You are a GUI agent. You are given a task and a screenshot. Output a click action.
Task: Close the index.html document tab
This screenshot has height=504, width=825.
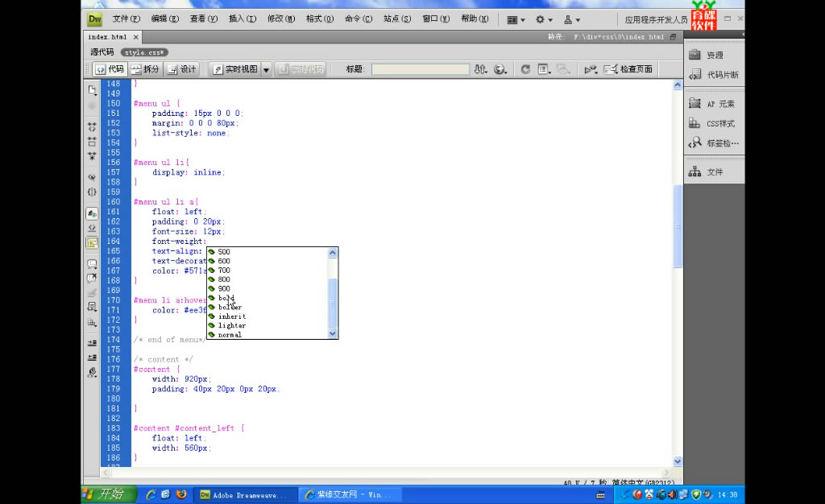pos(135,37)
